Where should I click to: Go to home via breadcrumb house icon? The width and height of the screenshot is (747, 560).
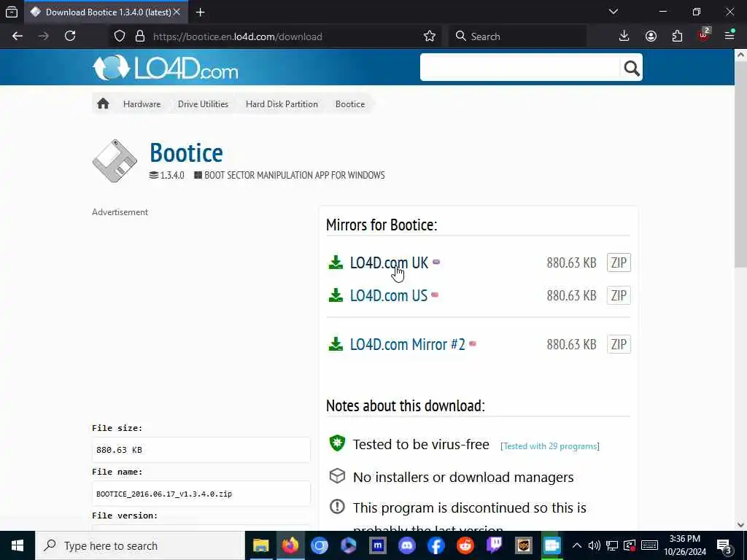pos(103,104)
